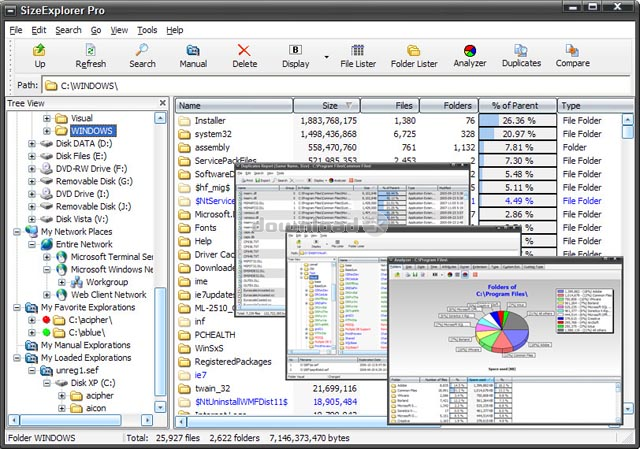Select favorite C:\acipher\ in the tree

click(90, 320)
